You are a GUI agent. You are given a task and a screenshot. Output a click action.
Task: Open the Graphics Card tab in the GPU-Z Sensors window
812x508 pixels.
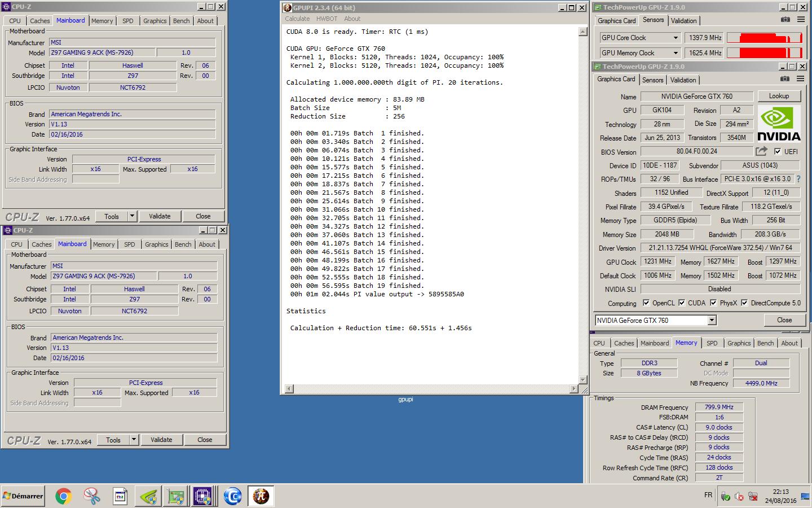coord(616,20)
